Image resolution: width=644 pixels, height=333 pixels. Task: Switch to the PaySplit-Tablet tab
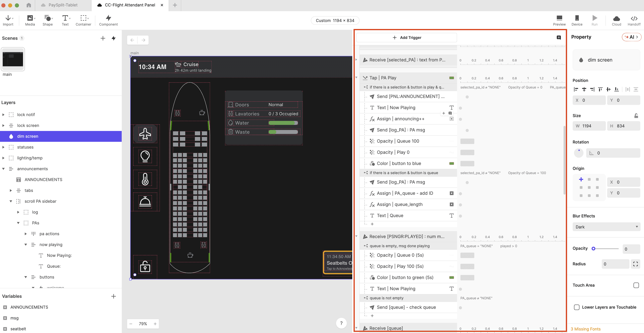(63, 5)
